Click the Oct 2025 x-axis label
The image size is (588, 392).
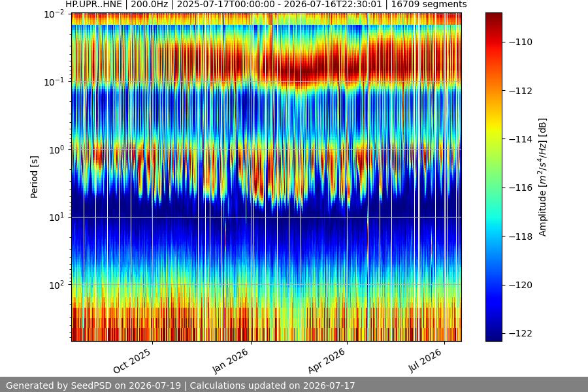[132, 361]
